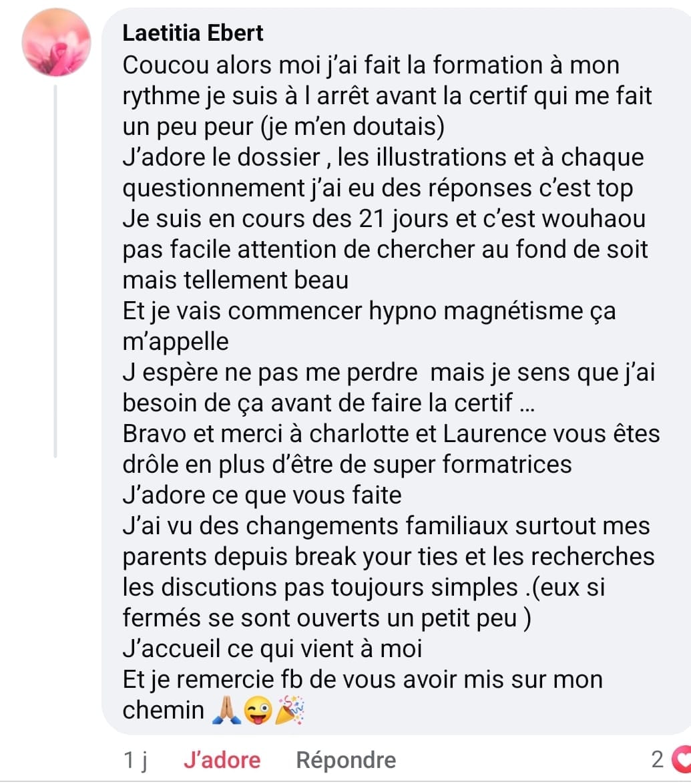Select the party popper emoji
Screen dimensions: 691x784
(x=289, y=710)
